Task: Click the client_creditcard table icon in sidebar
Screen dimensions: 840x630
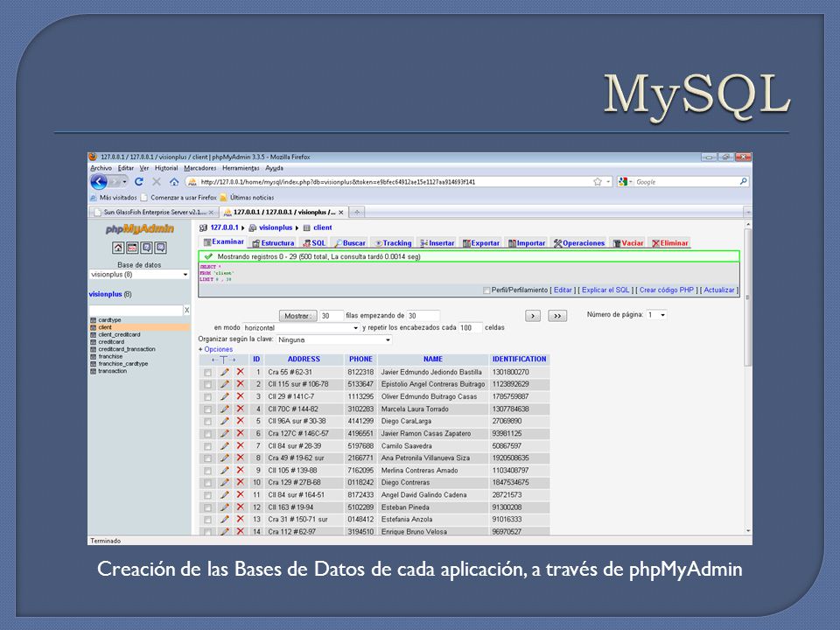Action: tap(94, 334)
